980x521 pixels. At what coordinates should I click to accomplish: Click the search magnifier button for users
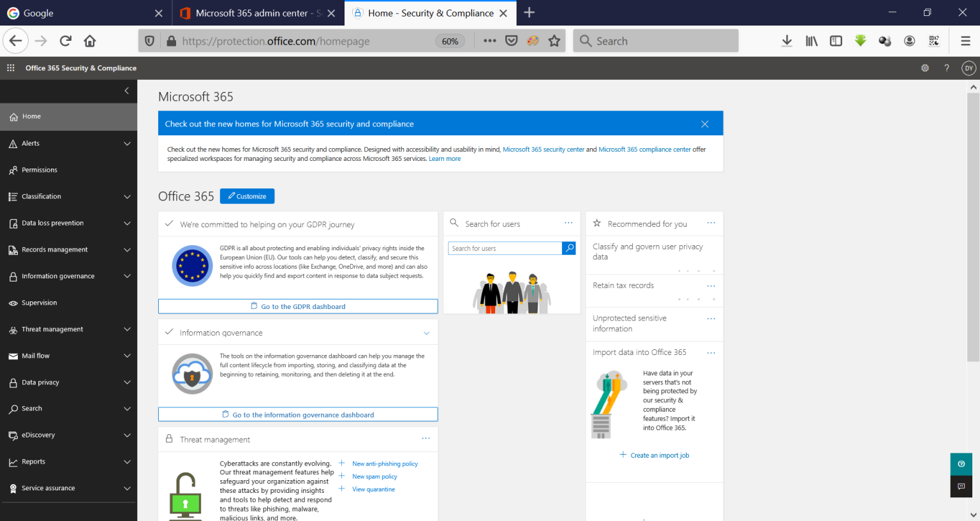(568, 248)
